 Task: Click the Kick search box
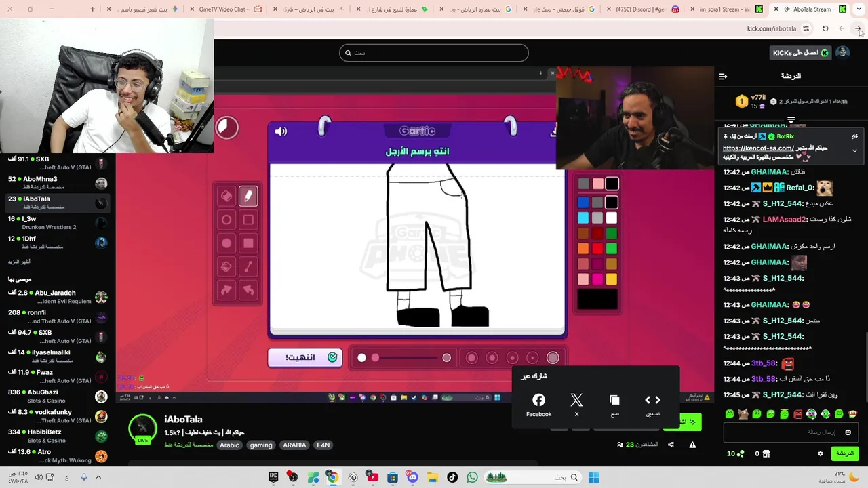pyautogui.click(x=434, y=53)
